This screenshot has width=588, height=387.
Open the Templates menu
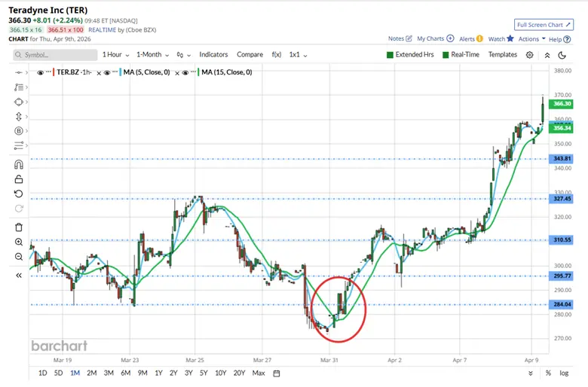tap(503, 55)
